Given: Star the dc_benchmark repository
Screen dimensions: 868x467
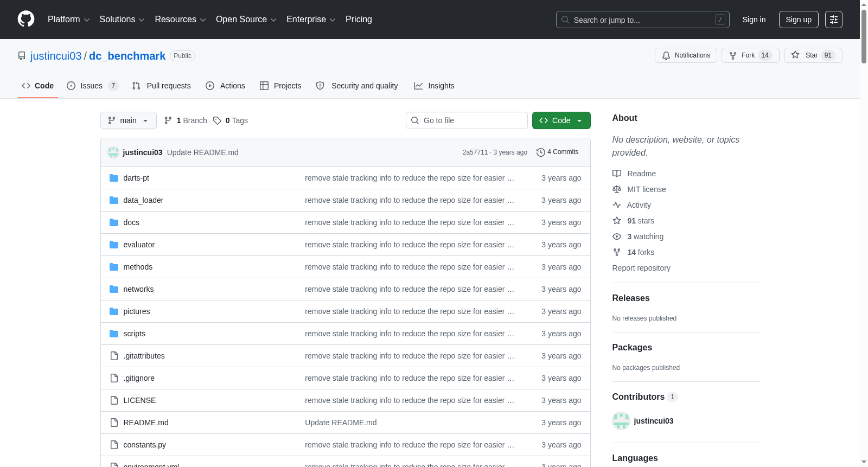Looking at the screenshot, I should click(813, 55).
